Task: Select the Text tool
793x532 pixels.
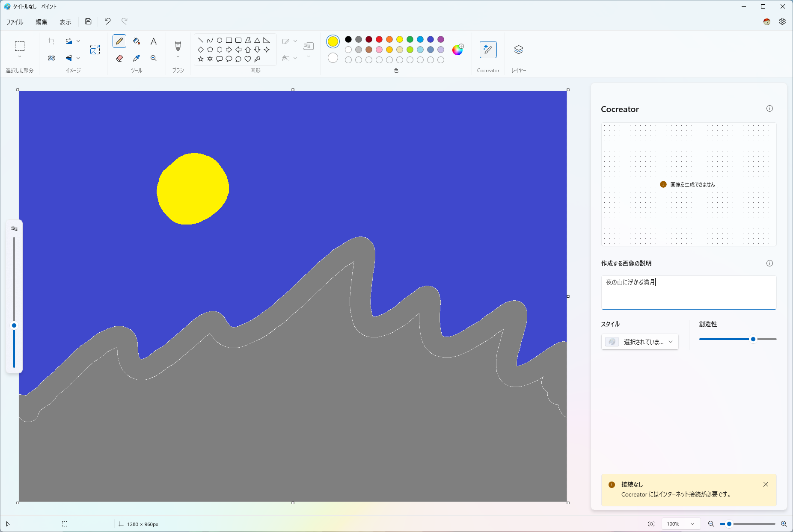Action: point(154,41)
